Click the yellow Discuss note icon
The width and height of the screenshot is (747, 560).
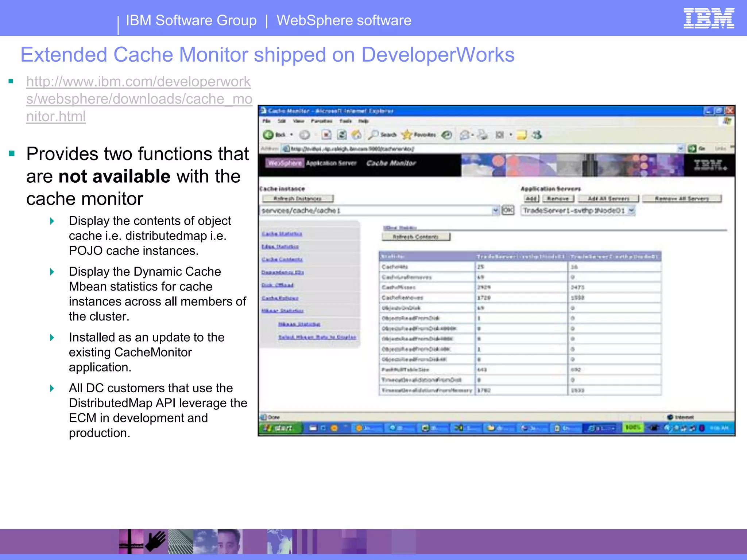522,135
